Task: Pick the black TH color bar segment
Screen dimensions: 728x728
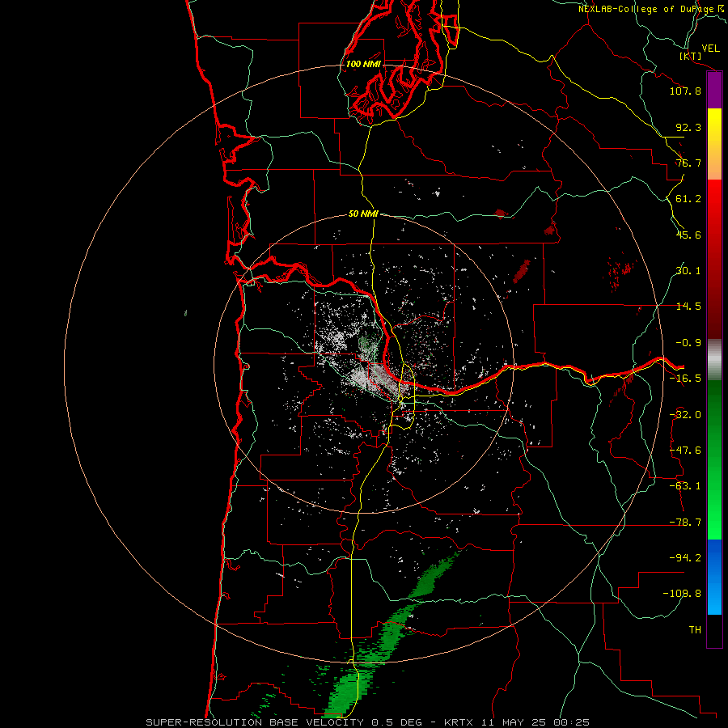Action: coord(714,631)
